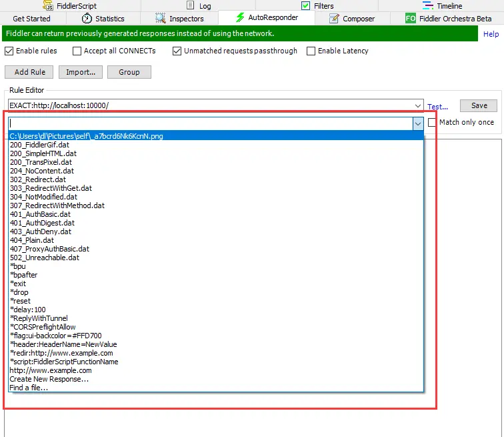This screenshot has width=504, height=437.
Task: Open the Inspectors tab
Action: [x=179, y=19]
